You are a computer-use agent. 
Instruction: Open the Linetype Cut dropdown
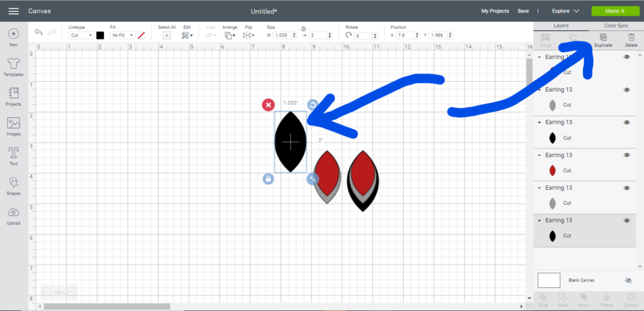click(x=81, y=35)
